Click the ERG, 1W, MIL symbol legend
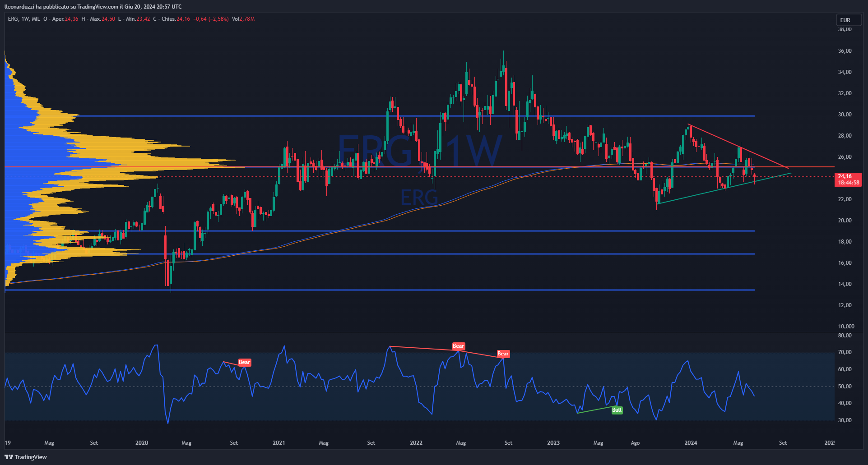The height and width of the screenshot is (465, 868). coord(24,19)
